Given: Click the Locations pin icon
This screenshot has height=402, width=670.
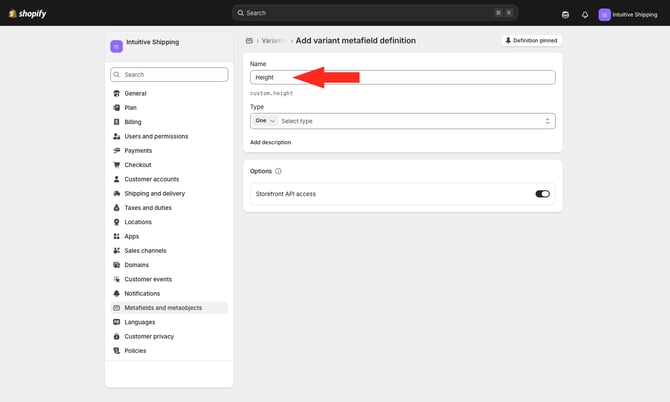Looking at the screenshot, I should click(x=116, y=222).
